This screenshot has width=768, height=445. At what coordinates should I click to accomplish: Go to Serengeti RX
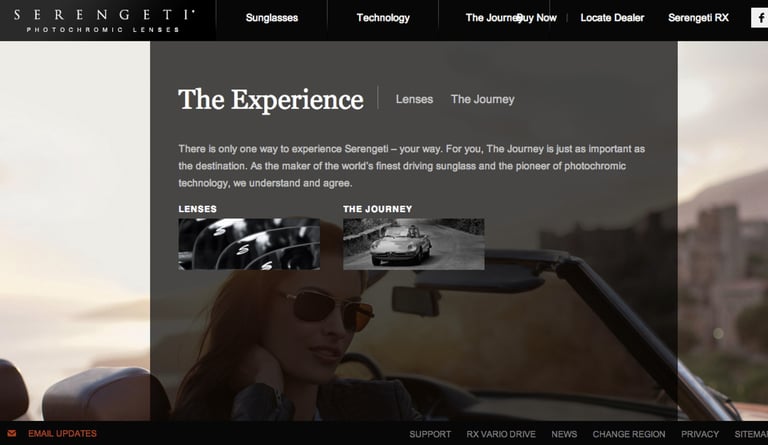tap(698, 18)
